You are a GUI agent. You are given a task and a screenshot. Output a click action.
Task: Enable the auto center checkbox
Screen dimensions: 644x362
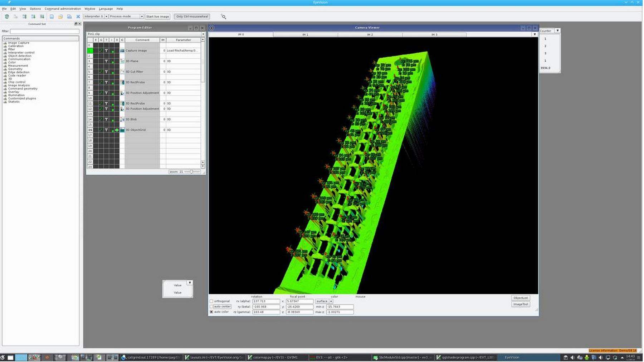tap(211, 307)
